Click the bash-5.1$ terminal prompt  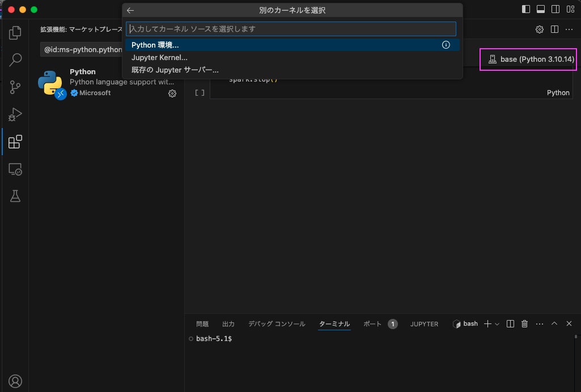point(214,339)
